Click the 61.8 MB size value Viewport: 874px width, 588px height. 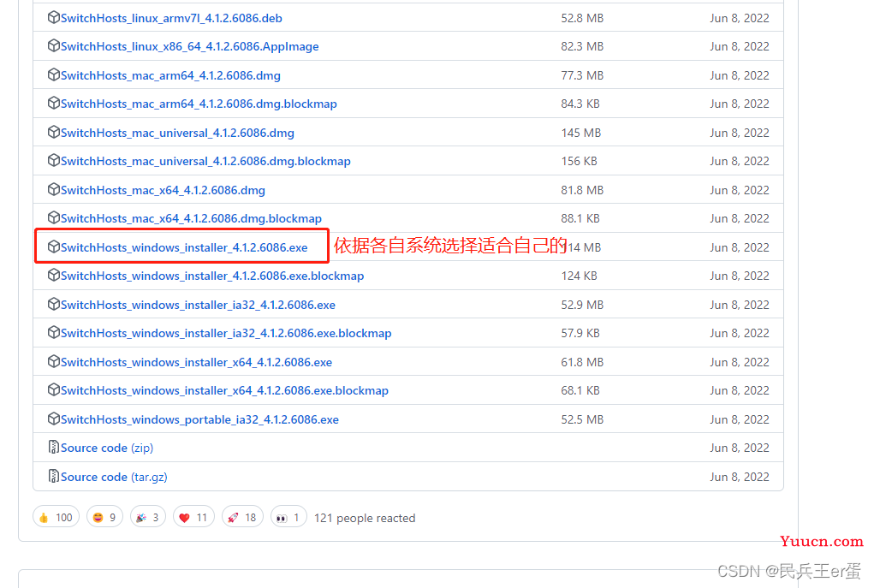click(582, 362)
